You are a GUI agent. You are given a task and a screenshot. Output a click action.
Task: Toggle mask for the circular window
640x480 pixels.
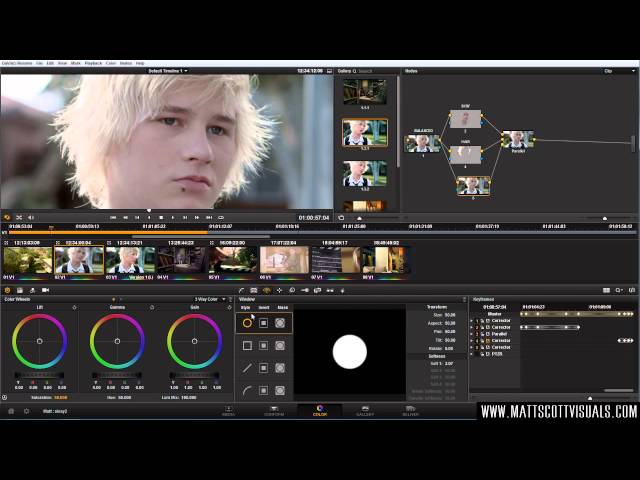280,323
